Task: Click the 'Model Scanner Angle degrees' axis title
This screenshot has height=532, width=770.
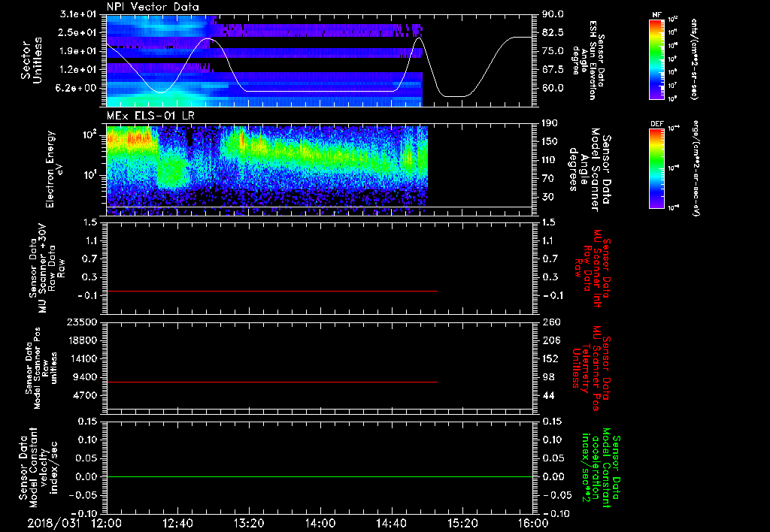Action: tap(590, 169)
